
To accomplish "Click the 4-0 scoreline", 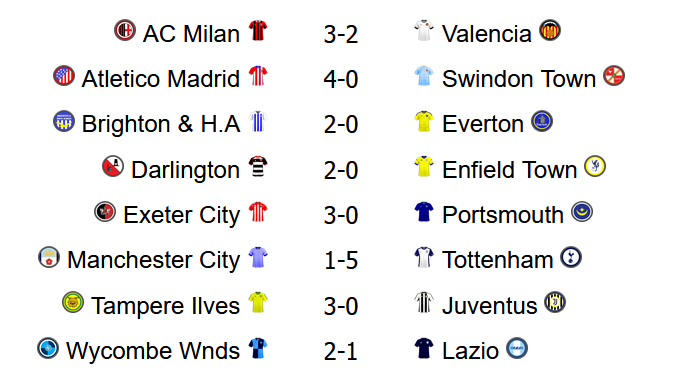I will 341,80.
